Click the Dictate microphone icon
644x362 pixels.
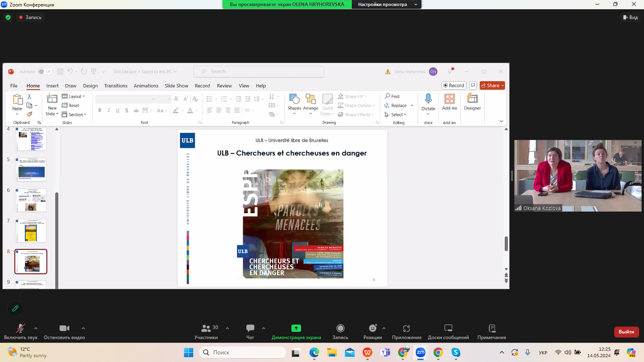pyautogui.click(x=428, y=99)
